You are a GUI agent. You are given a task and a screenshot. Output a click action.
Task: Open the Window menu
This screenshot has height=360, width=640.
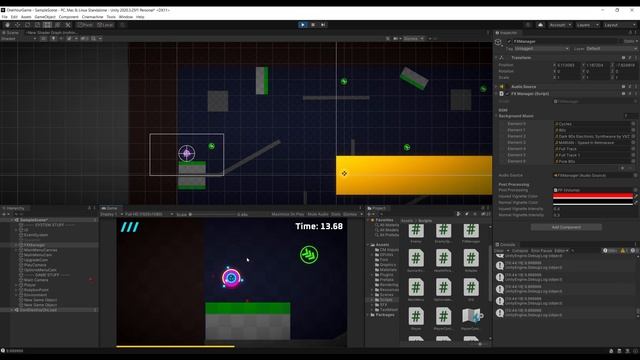point(126,17)
